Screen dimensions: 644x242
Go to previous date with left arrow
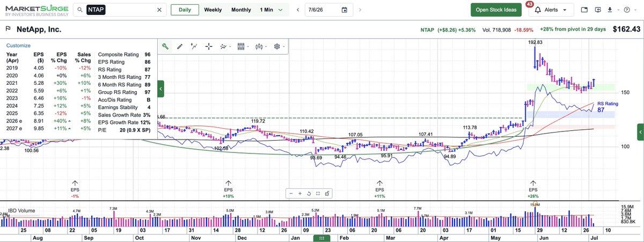point(297,10)
